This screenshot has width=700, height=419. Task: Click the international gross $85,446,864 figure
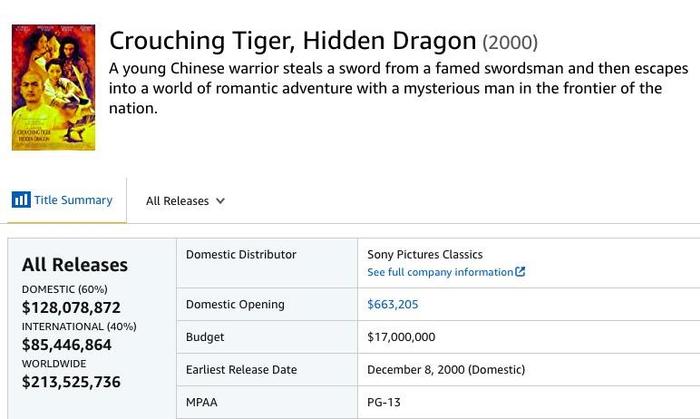pos(67,344)
